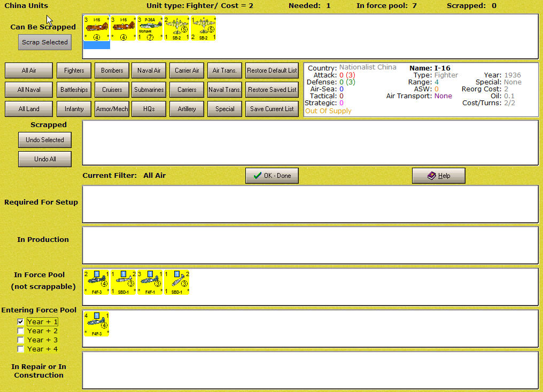This screenshot has width=543, height=392.
Task: Save Current List of scrapped units
Action: coord(272,109)
